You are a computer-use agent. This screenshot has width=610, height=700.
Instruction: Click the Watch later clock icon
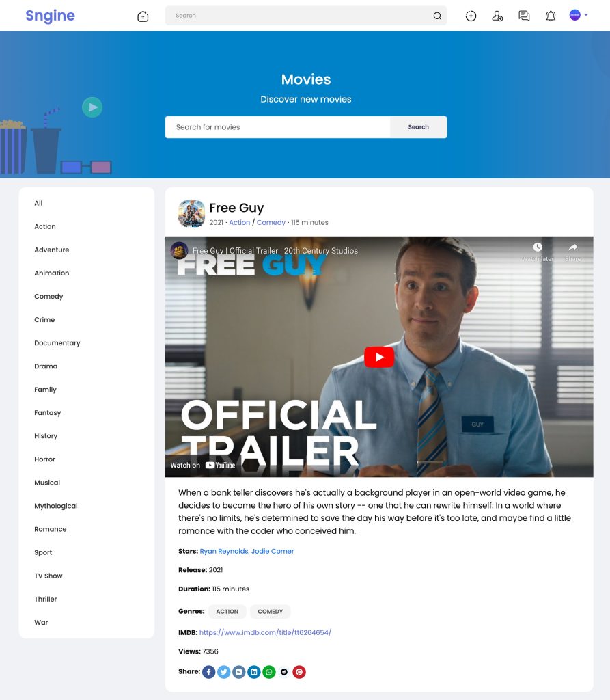538,247
